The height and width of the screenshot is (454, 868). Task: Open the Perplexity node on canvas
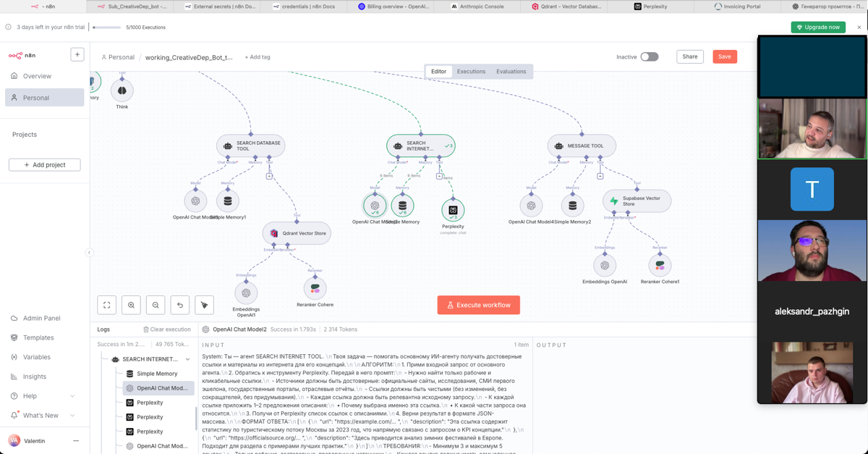click(453, 210)
